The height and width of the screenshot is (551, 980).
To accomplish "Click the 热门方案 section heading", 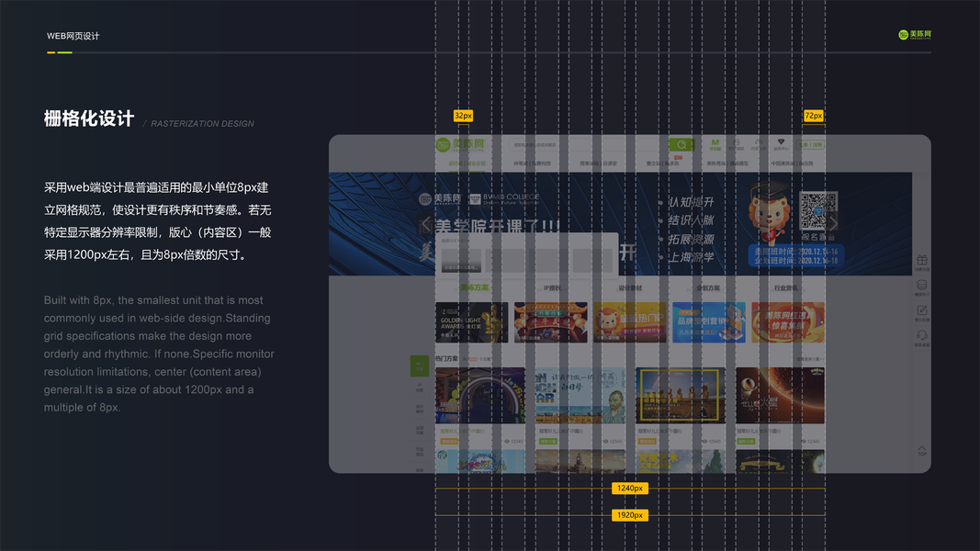I will point(447,358).
